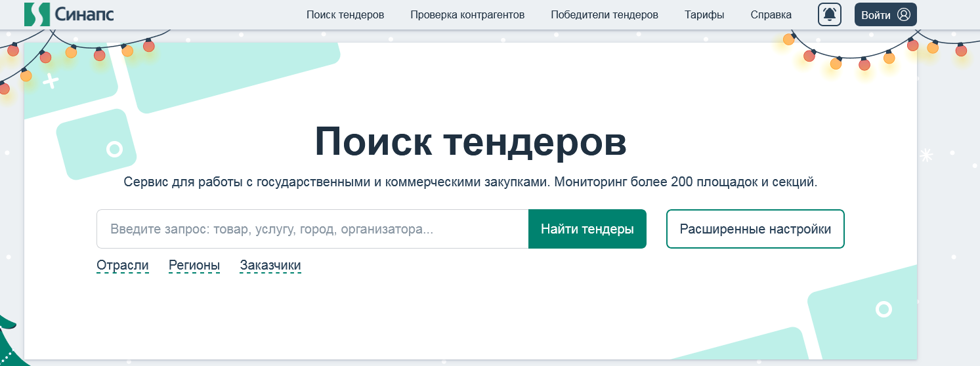Open Расширенные настройки
This screenshot has height=366, width=980.
coord(756,229)
